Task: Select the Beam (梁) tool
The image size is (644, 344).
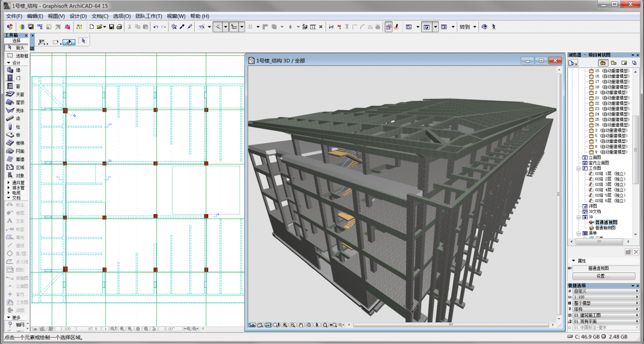Action: point(15,118)
